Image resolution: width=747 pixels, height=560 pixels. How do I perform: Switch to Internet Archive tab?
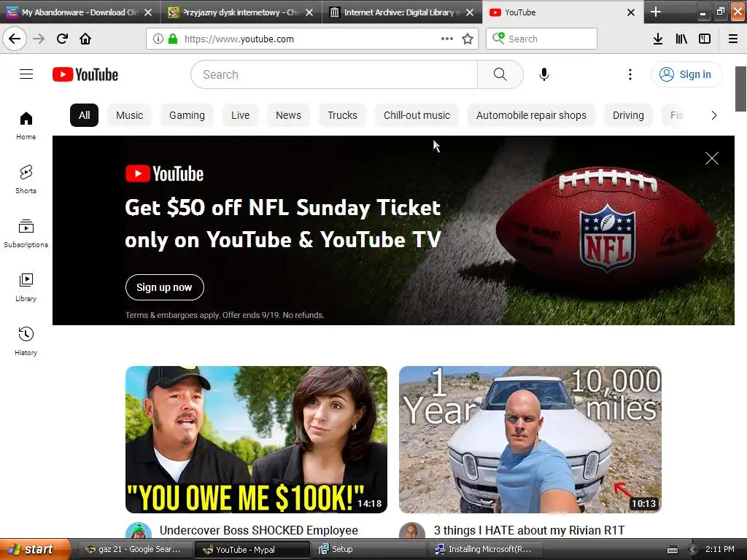point(402,12)
